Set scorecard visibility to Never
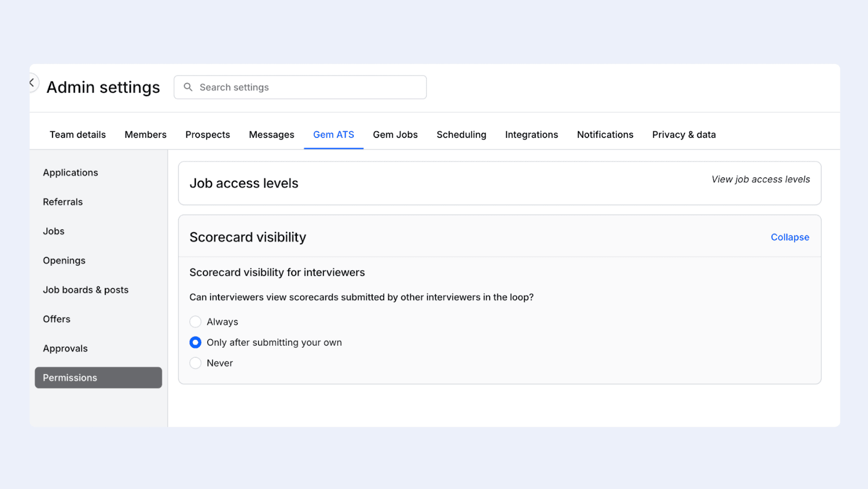The image size is (868, 489). pos(195,363)
